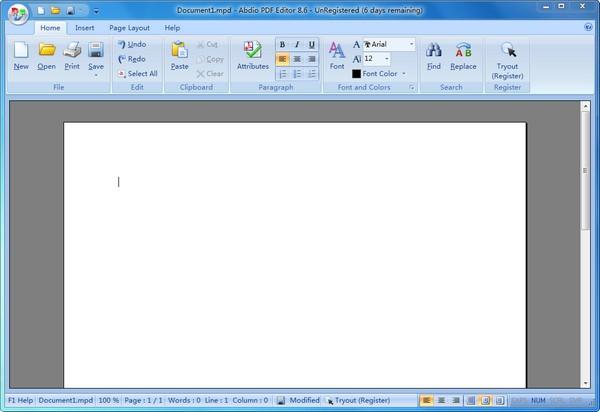This screenshot has height=412, width=600.
Task: Switch to the Page Layout tab
Action: coord(130,28)
